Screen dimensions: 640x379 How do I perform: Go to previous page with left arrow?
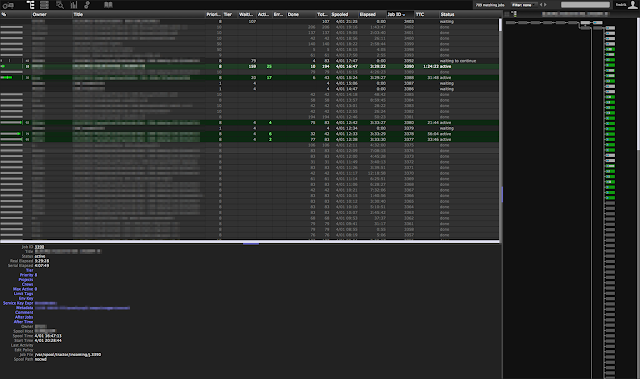tap(541, 5)
